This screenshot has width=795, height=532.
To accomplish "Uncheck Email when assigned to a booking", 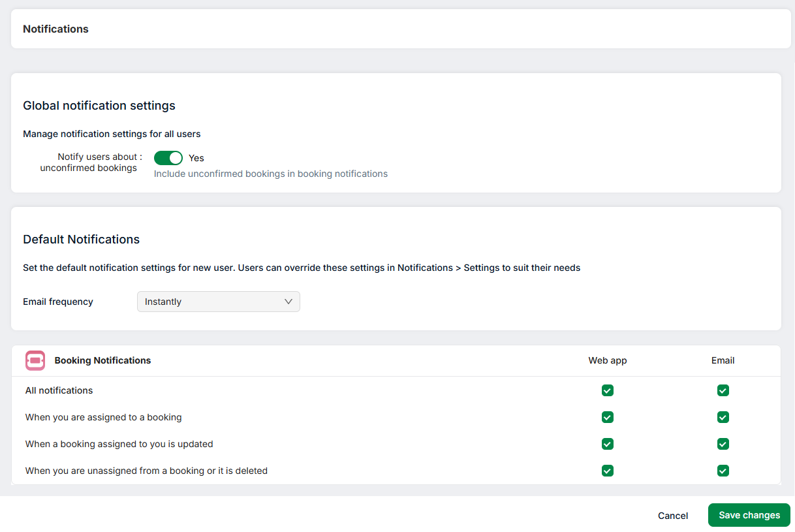I will click(x=723, y=417).
